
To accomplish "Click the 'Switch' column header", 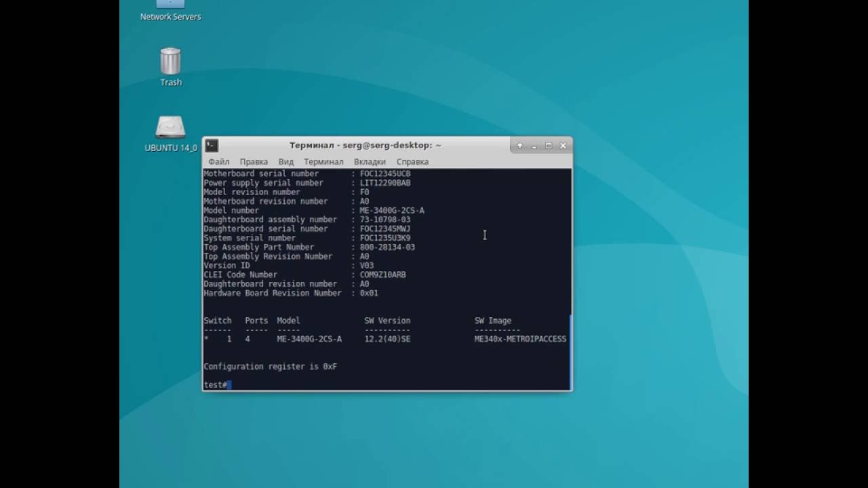I will 218,321.
